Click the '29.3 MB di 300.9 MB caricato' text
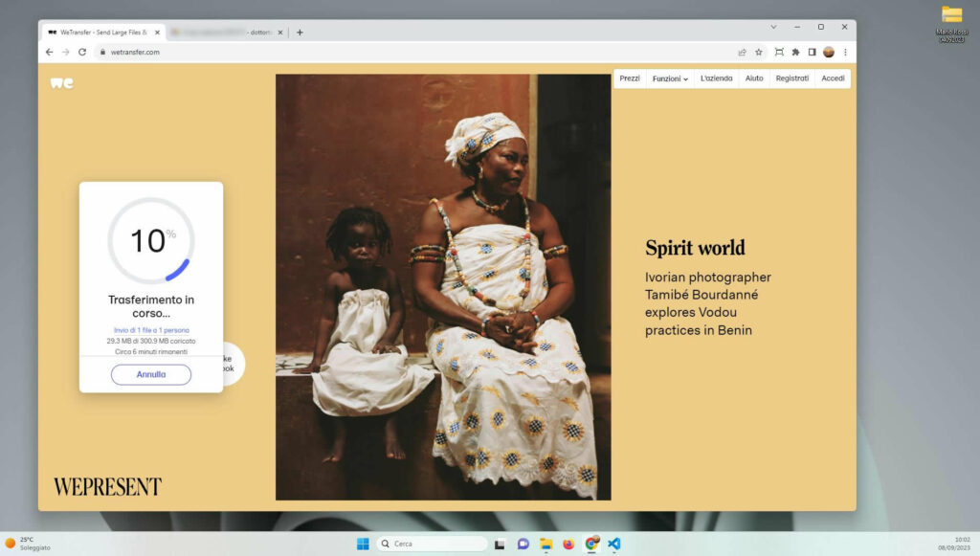Viewport: 980px width, 556px height. (151, 341)
